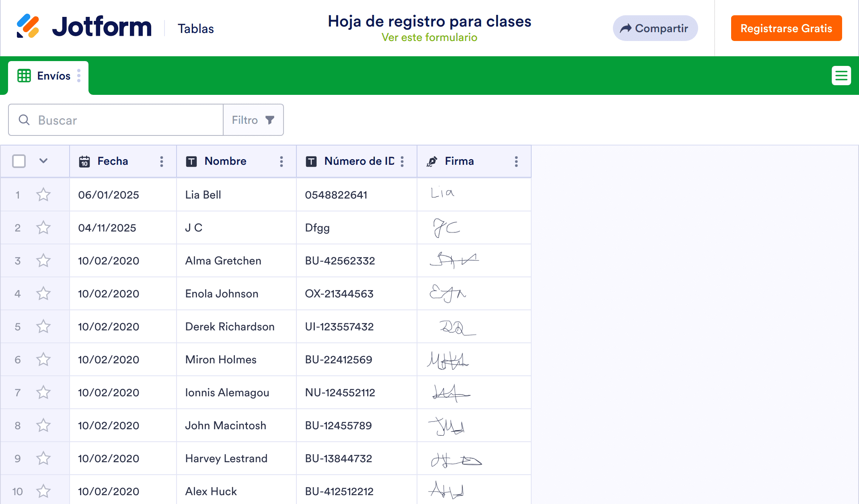
Task: Open Fecha column options menu
Action: 162,162
